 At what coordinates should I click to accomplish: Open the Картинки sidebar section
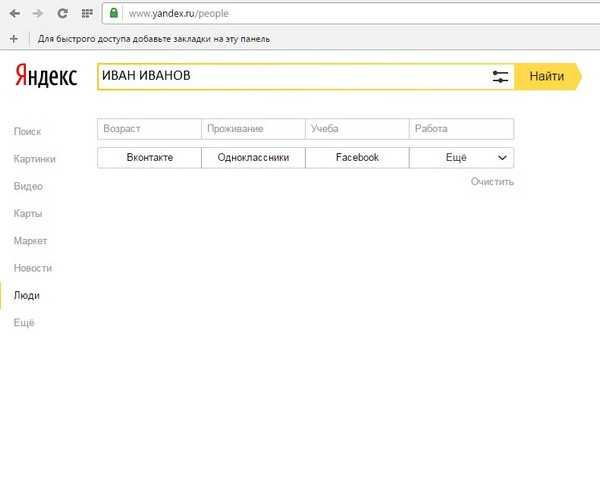point(34,159)
